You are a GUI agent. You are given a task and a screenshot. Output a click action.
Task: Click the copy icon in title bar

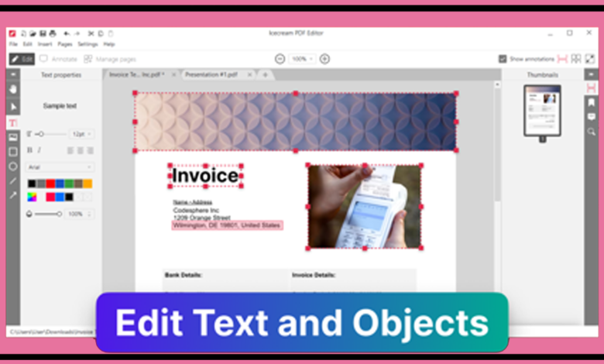[x=101, y=33]
